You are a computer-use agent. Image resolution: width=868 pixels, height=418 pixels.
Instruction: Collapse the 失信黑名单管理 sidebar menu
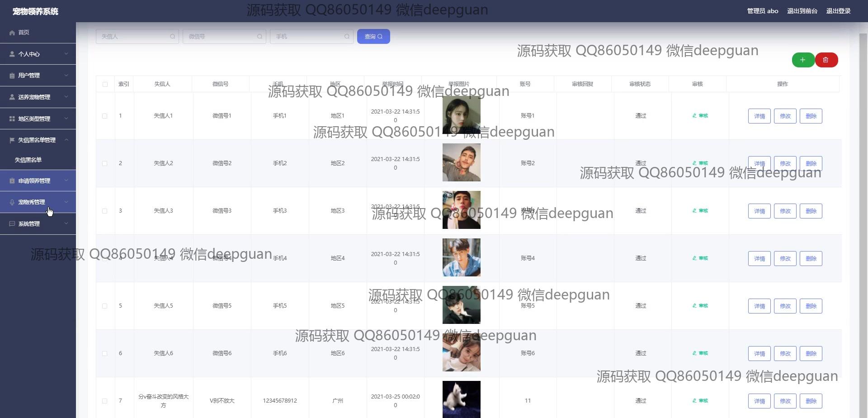(38, 140)
